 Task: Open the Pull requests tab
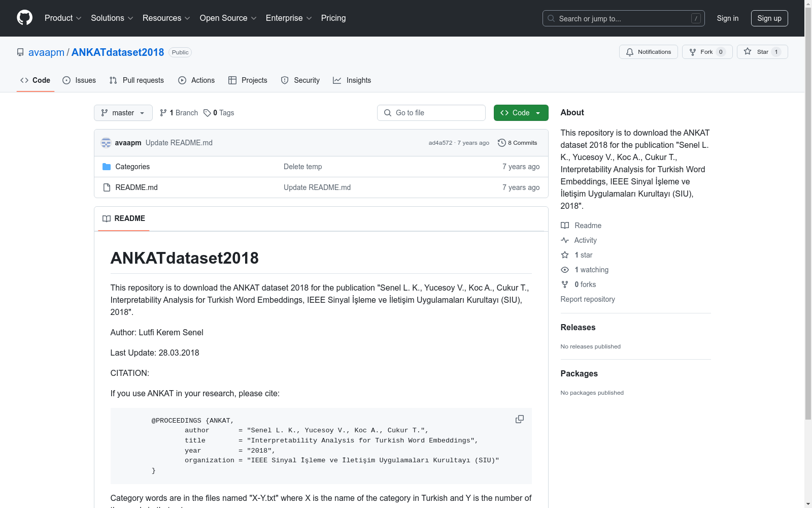[137, 80]
